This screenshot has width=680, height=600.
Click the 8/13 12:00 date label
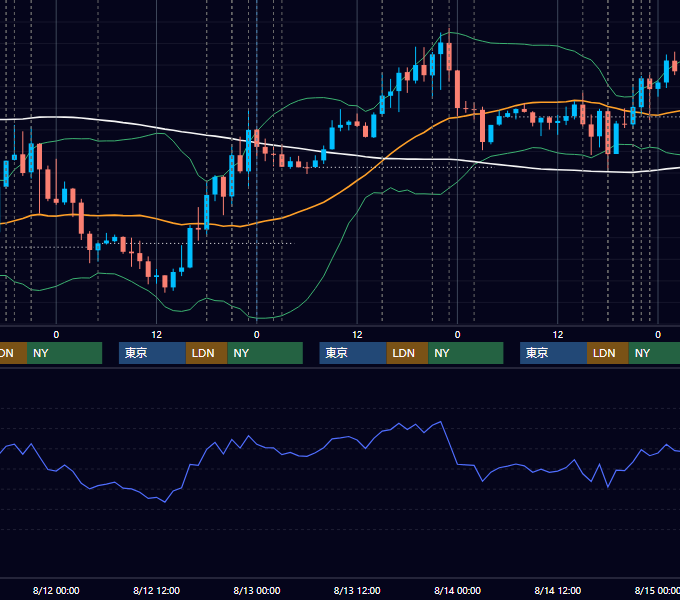pos(357,590)
